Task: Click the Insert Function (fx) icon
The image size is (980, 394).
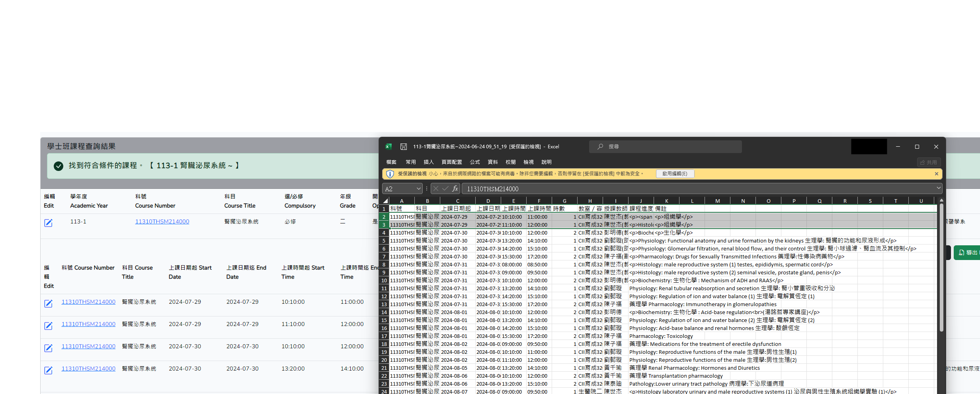Action: [455, 189]
